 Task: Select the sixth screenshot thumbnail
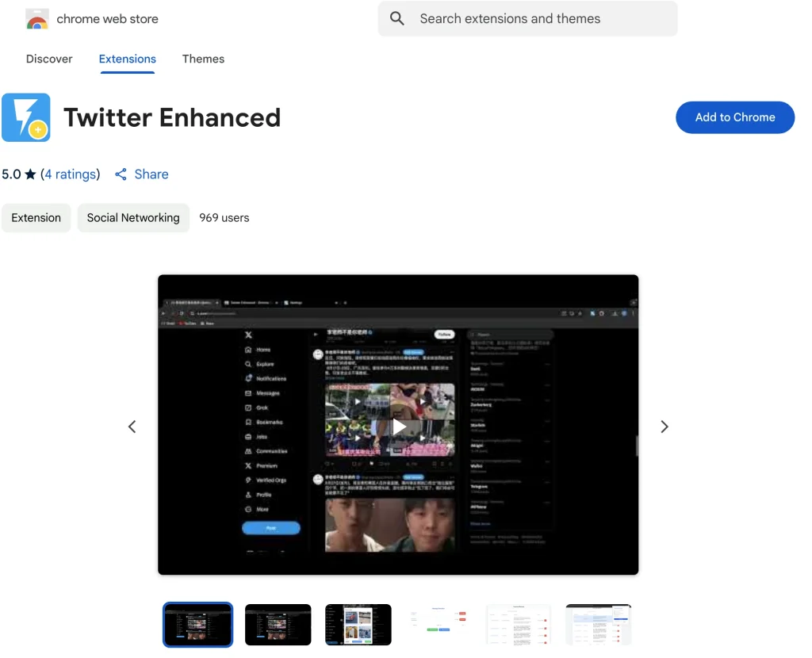[599, 625]
